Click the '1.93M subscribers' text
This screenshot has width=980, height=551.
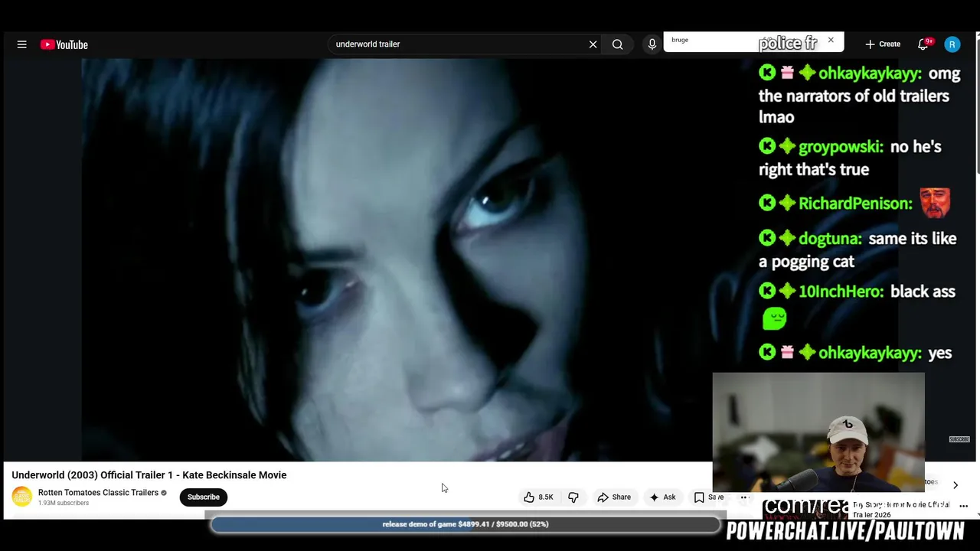click(64, 503)
